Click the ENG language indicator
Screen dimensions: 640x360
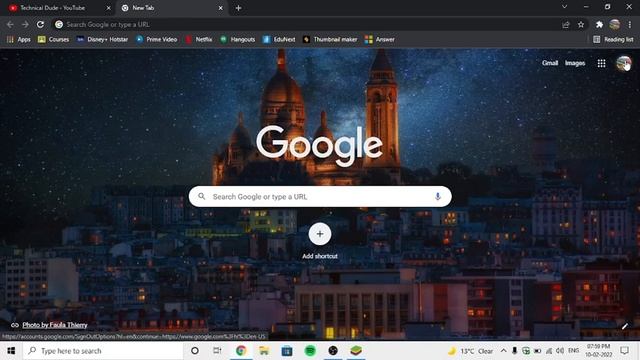573,351
